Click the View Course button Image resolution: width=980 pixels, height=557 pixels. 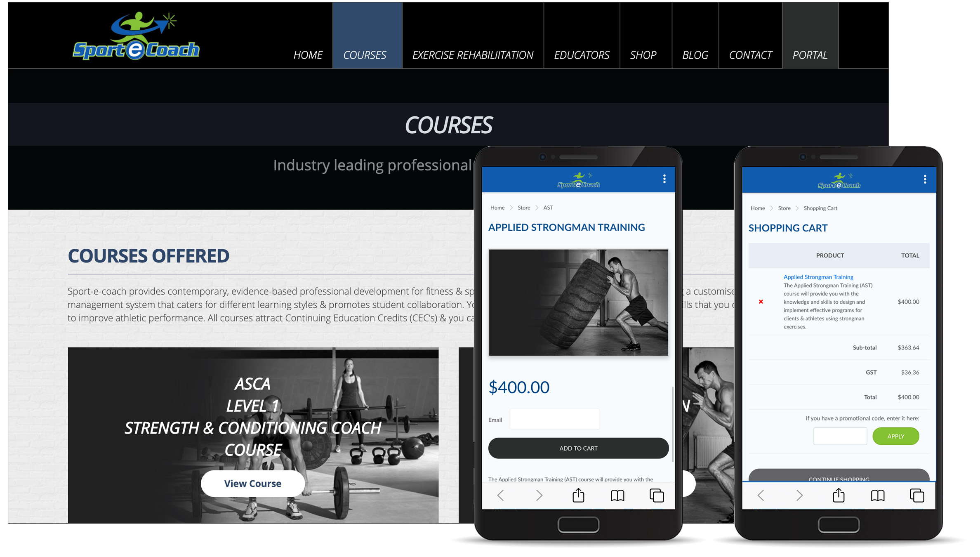point(252,483)
